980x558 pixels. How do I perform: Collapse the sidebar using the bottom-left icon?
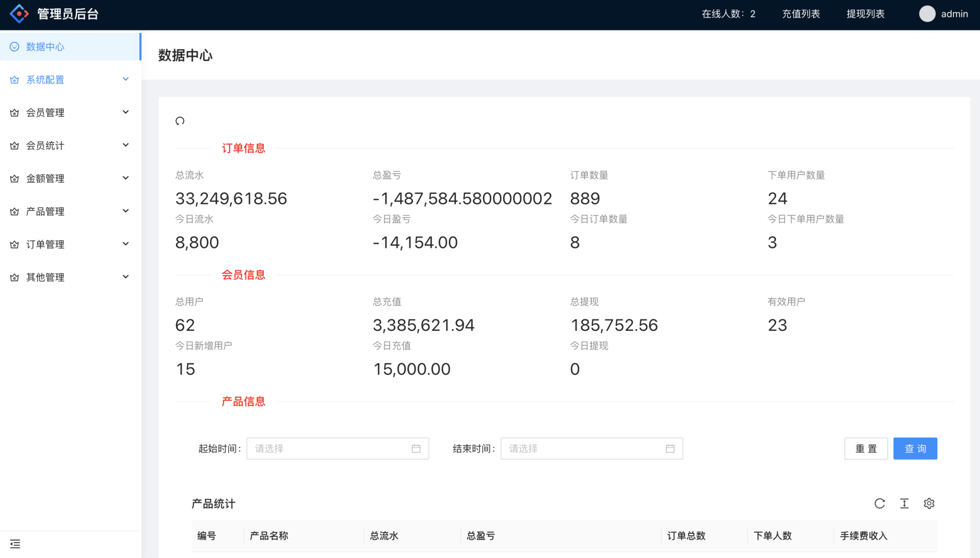pos(15,544)
